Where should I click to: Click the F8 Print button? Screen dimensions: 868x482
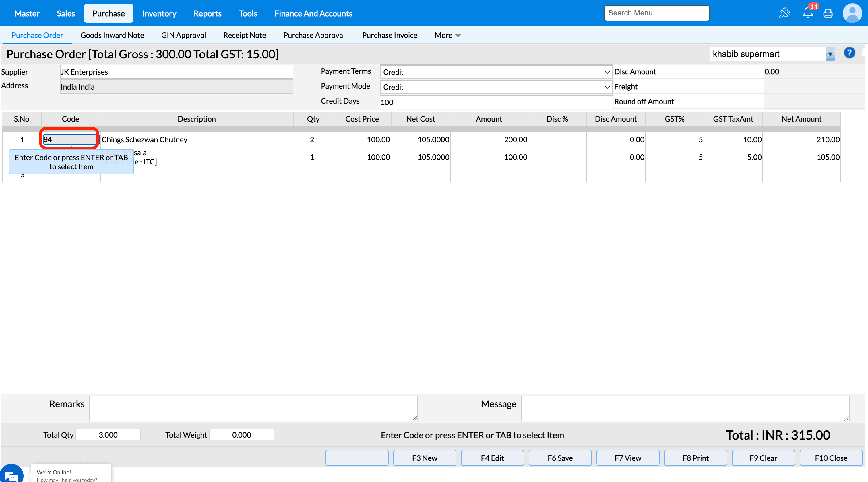point(695,458)
